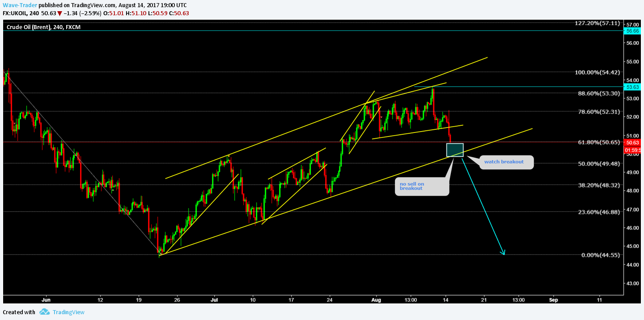Select the teal target rectangle on chart

455,150
